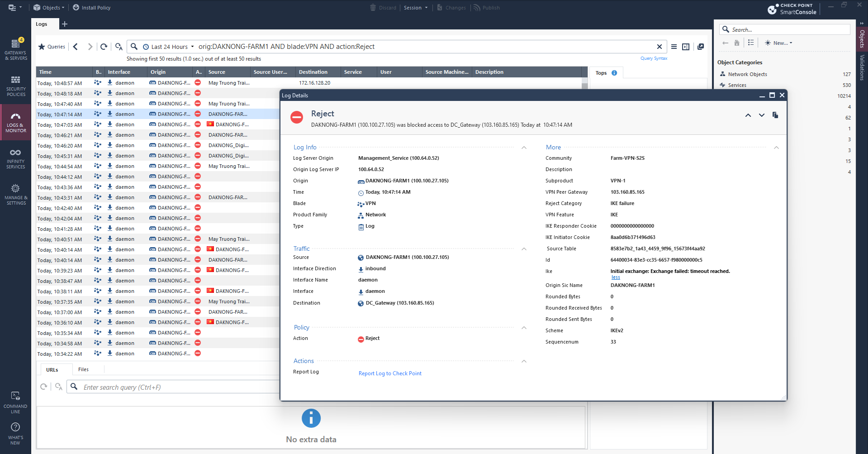Open the Gateways & Servers view
Viewport: 868px width, 454px height.
tap(15, 47)
